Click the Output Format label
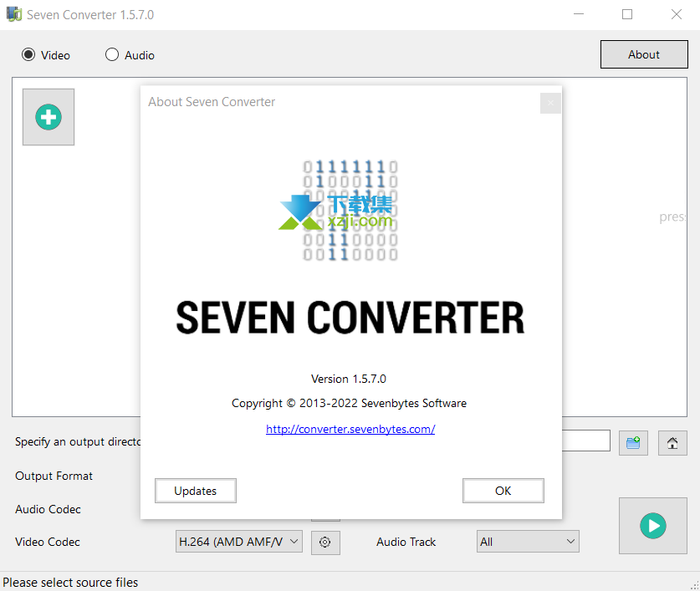The width and height of the screenshot is (700, 591). point(54,476)
